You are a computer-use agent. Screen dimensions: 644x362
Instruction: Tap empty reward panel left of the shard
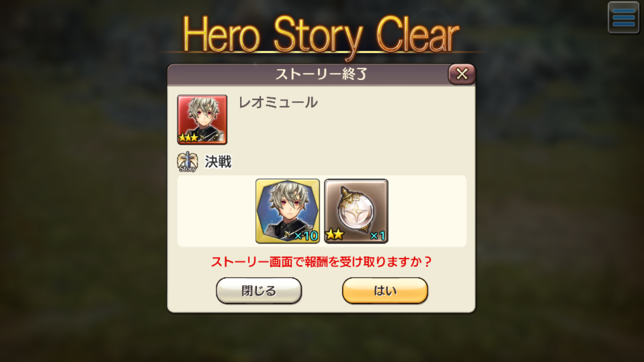pyautogui.click(x=216, y=211)
